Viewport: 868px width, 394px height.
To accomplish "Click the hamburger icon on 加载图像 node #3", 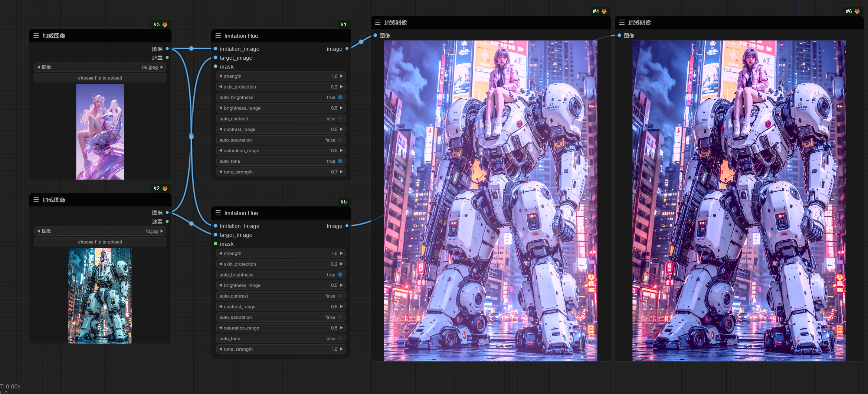I will click(x=36, y=36).
